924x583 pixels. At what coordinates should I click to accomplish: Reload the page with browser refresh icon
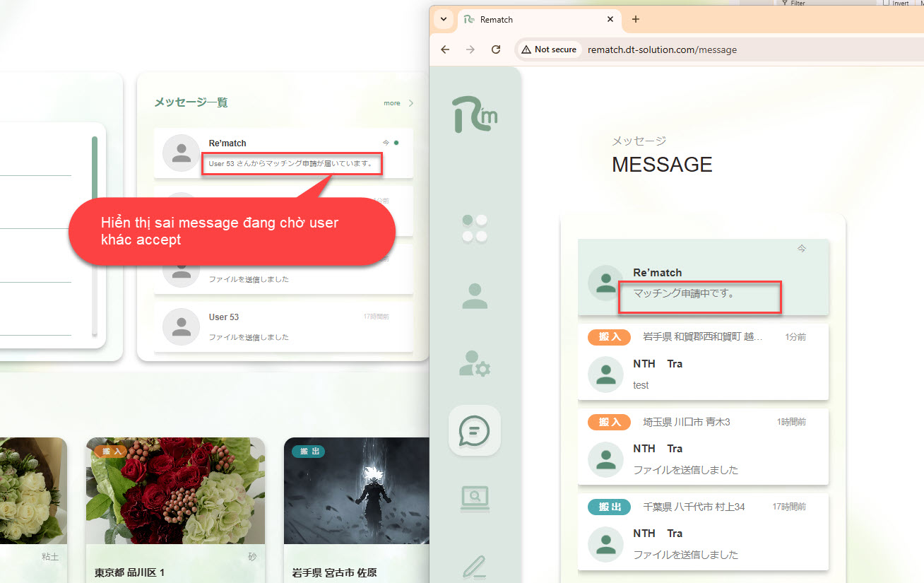[496, 49]
